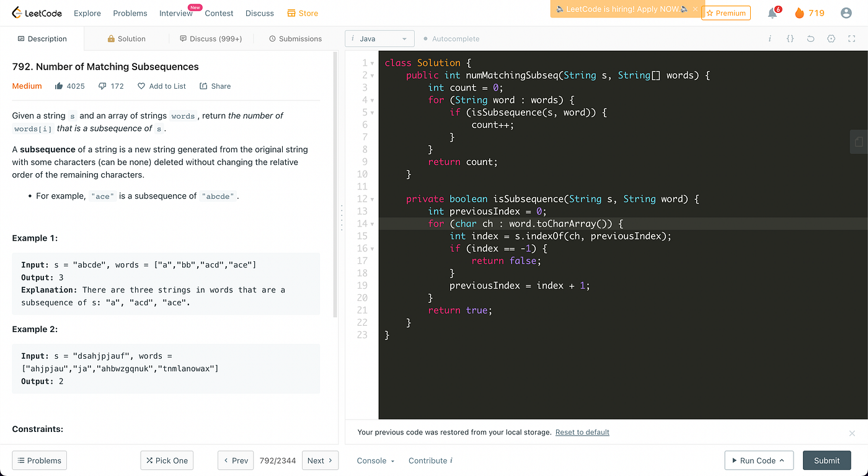Switch to the Submissions tab
Screen dimensions: 868x476
(x=295, y=38)
